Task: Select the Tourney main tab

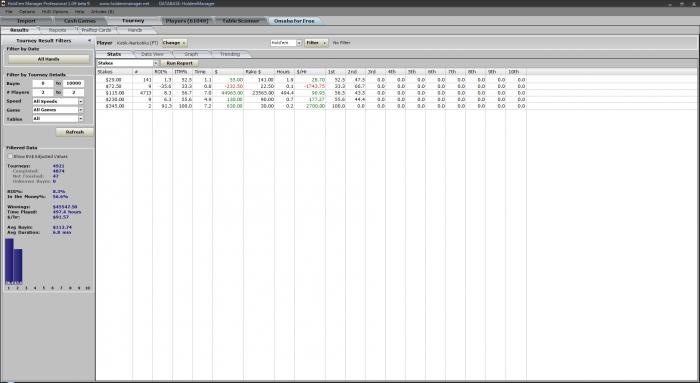Action: 133,21
